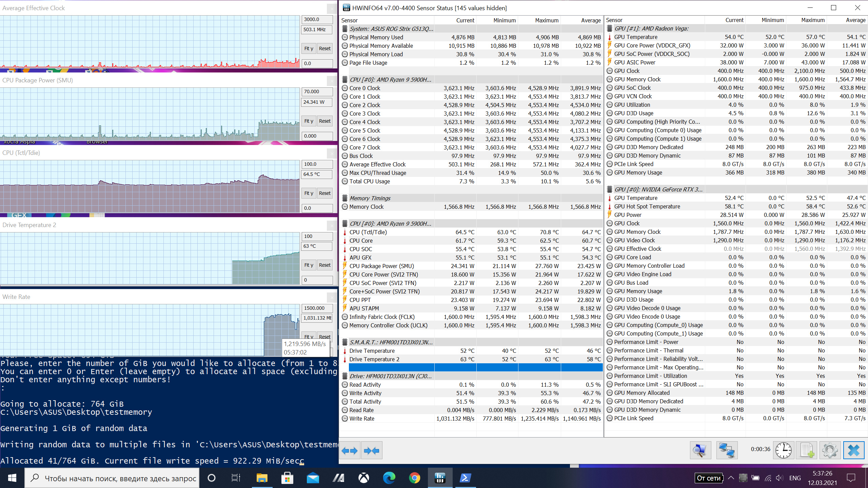The height and width of the screenshot is (488, 868).
Task: Click the expand columns arrows icon in HWiNFO
Action: [x=350, y=450]
